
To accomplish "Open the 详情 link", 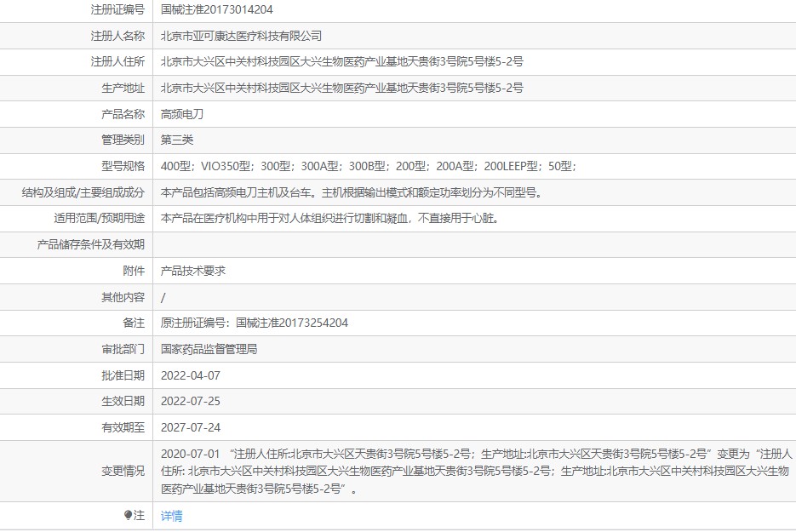I will coord(172,516).
